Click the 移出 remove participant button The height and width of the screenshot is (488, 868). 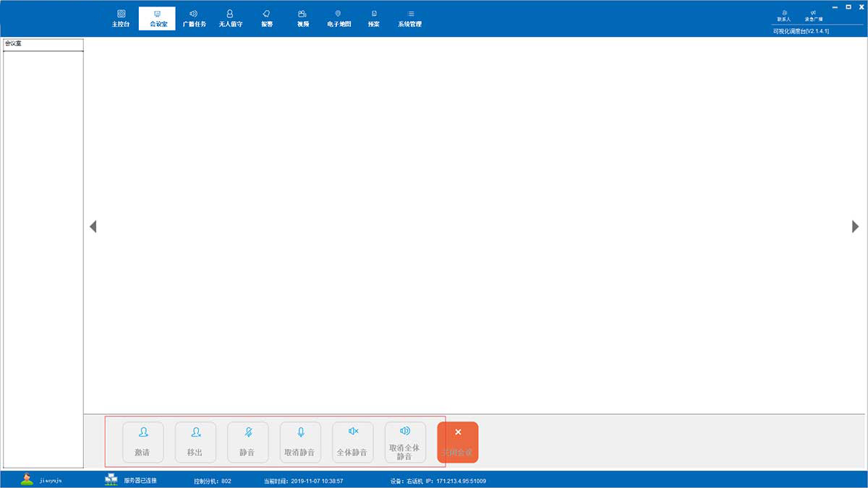195,442
